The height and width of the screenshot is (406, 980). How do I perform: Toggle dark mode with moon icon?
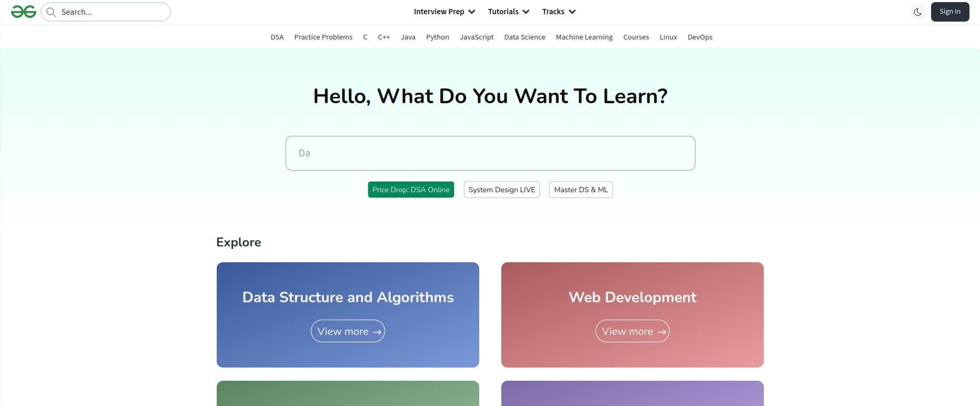pyautogui.click(x=917, y=12)
